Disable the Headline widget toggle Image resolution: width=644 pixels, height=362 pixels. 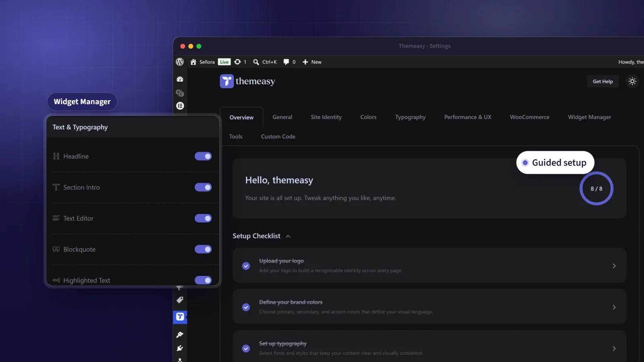click(203, 156)
